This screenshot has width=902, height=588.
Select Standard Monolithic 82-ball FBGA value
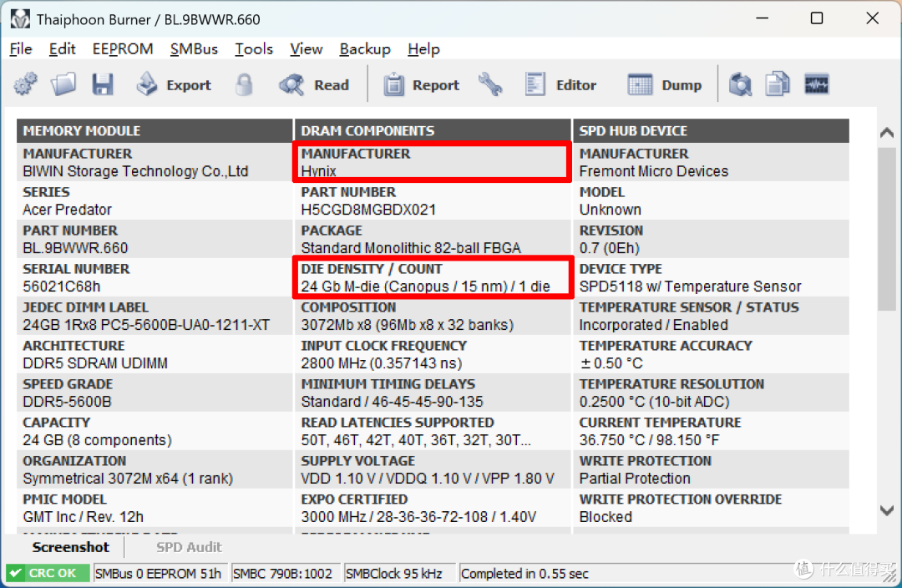[x=411, y=249]
